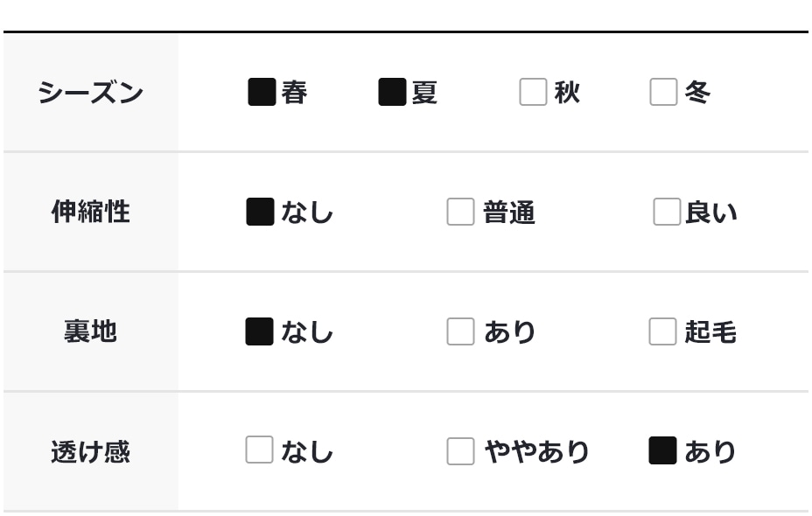Click the 透け感 row header
This screenshot has width=812, height=516.
pos(90,451)
